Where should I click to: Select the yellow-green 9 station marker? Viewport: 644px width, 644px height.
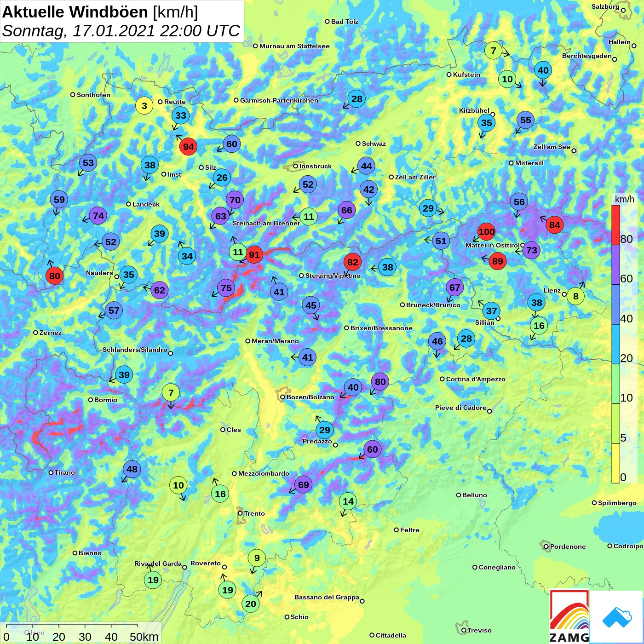click(257, 558)
